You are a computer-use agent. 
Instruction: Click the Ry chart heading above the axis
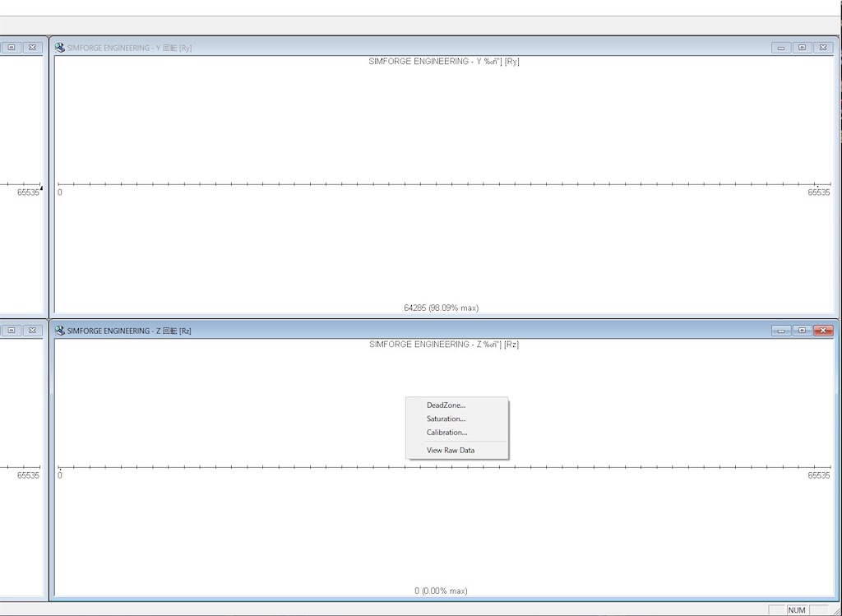[444, 62]
